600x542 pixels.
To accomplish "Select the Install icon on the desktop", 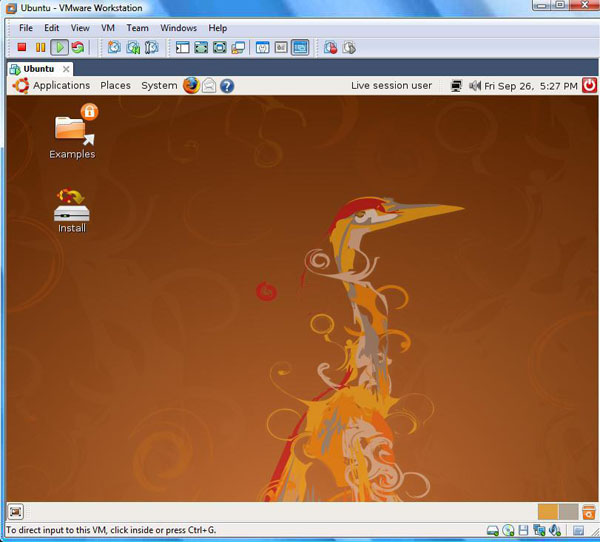I will (x=72, y=211).
